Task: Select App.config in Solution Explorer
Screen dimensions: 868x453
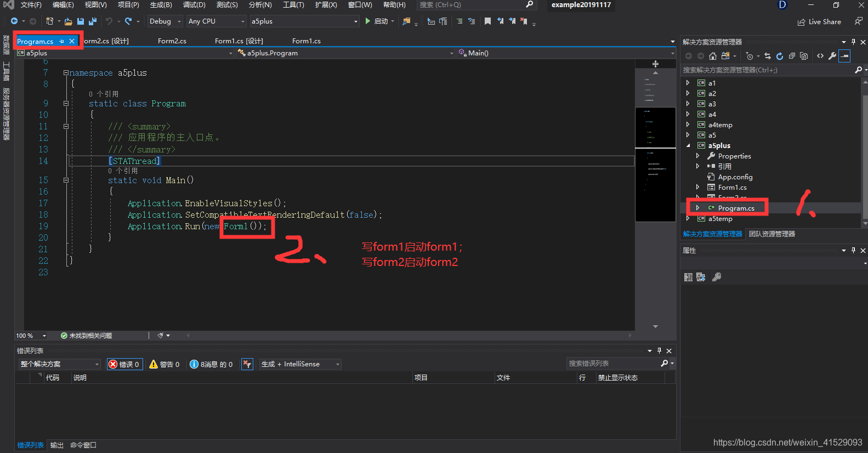Action: (735, 177)
